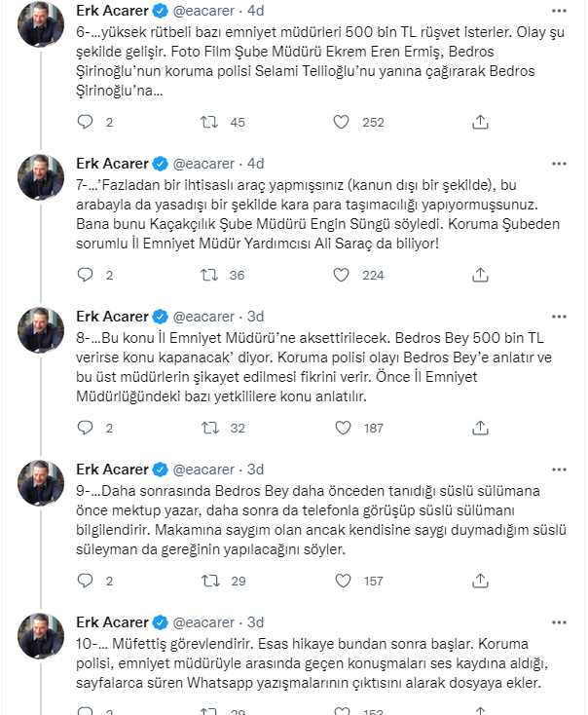Screen dimensions: 588x715
Task: Reply to tweet 6 about 500 bin TL
Action: (x=85, y=122)
